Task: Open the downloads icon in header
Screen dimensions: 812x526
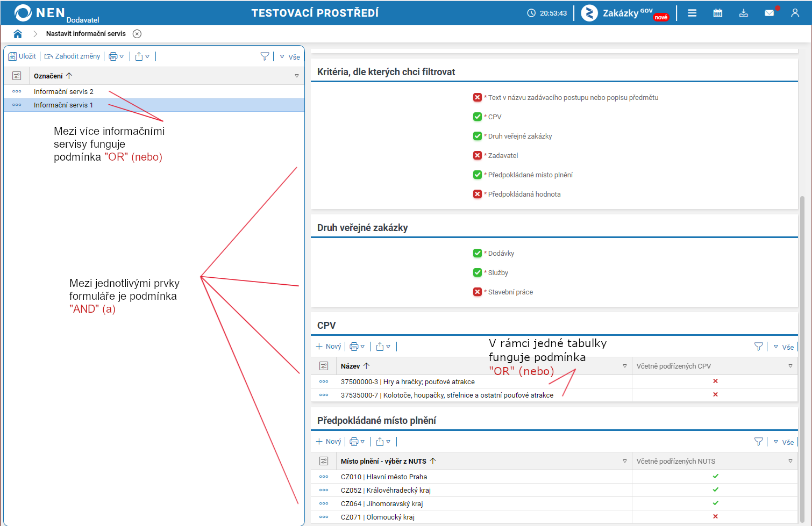Action: pos(744,13)
